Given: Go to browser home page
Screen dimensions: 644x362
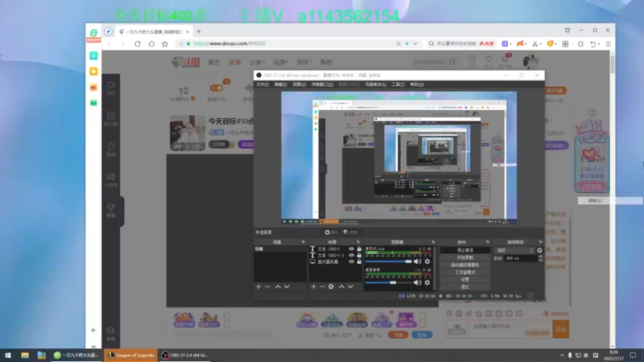Looking at the screenshot, I should click(x=151, y=43).
